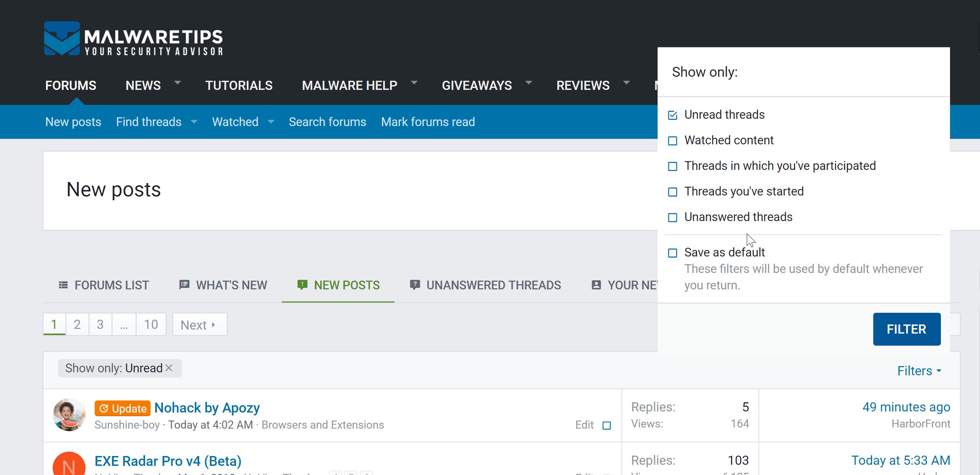Image resolution: width=980 pixels, height=475 pixels.
Task: Click the New Posts exclamation icon
Action: pyautogui.click(x=302, y=285)
